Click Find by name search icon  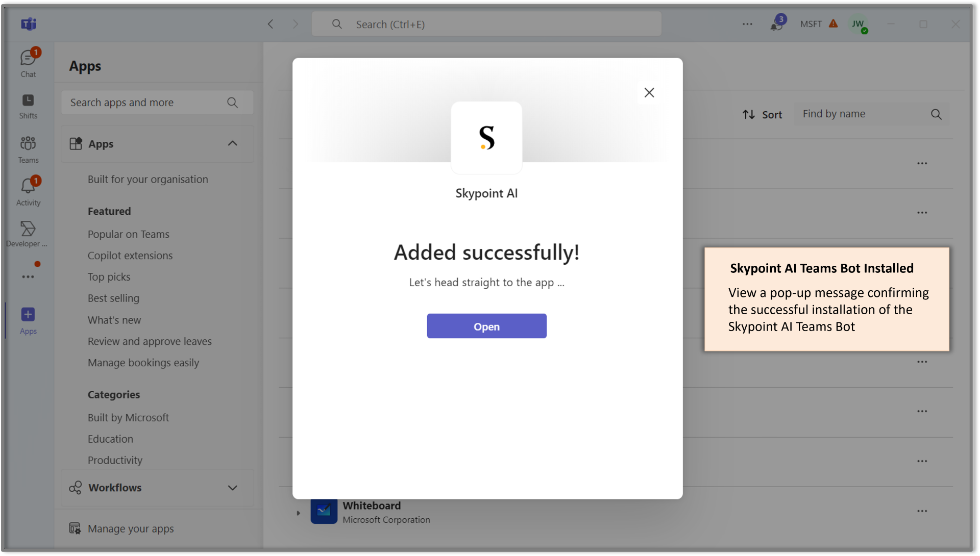click(936, 114)
